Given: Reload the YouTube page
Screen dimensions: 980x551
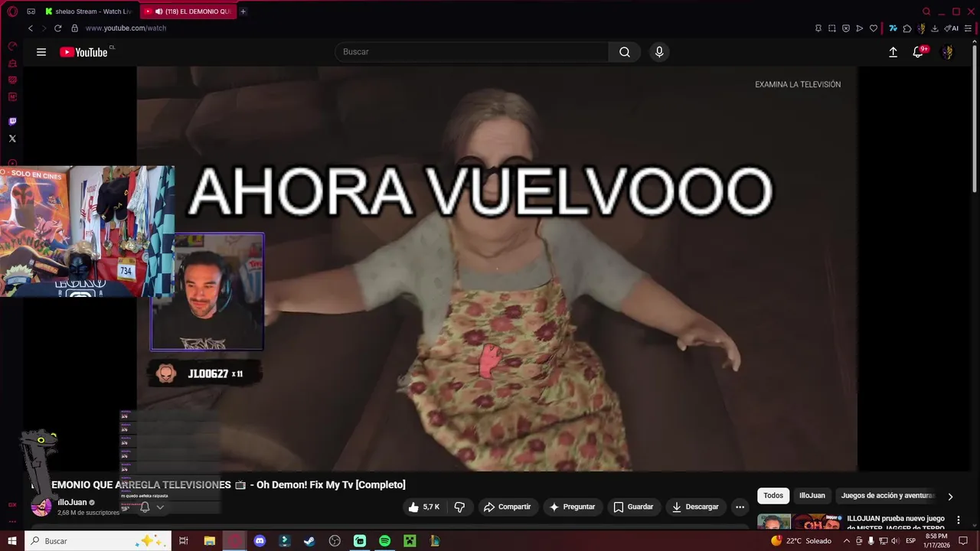Looking at the screenshot, I should (x=57, y=28).
